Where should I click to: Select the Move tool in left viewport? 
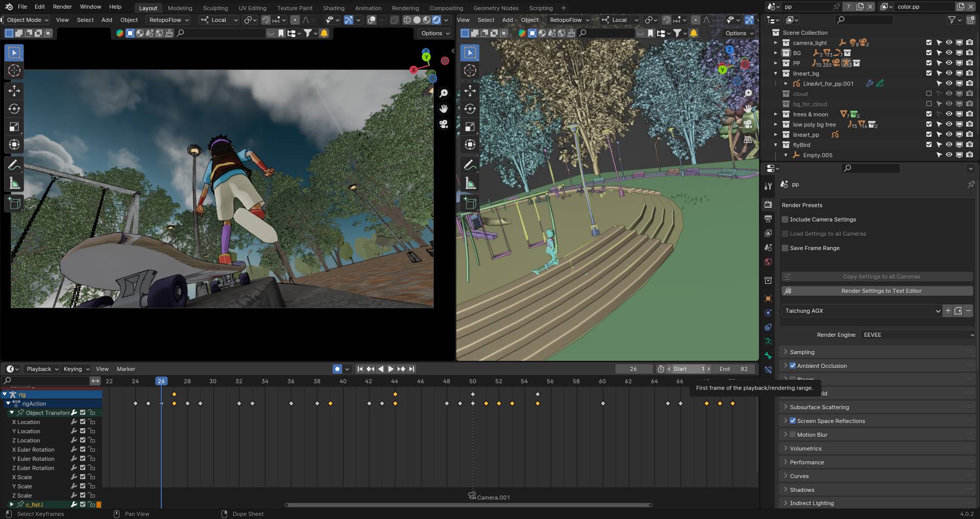[14, 91]
